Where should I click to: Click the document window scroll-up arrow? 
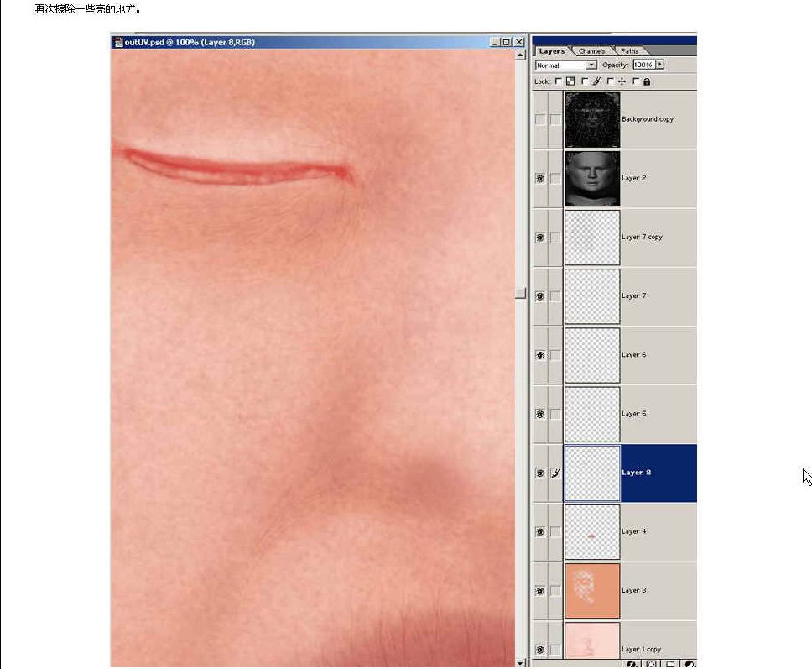point(520,55)
